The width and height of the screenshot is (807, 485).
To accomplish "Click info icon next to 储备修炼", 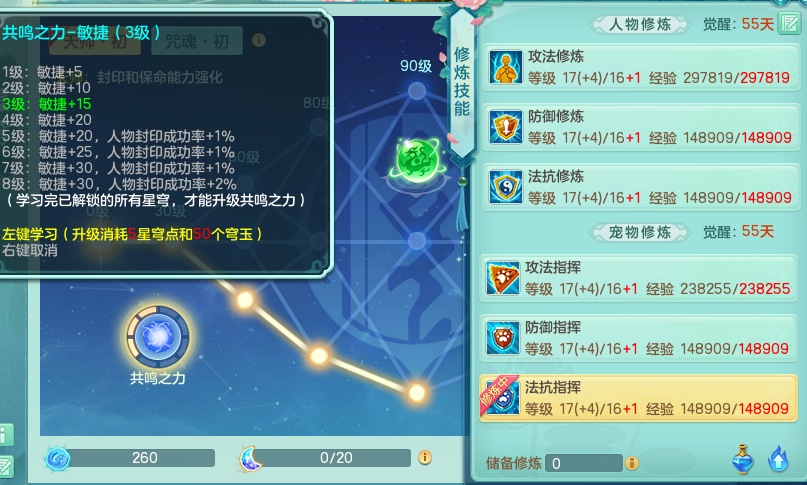I will pyautogui.click(x=631, y=463).
